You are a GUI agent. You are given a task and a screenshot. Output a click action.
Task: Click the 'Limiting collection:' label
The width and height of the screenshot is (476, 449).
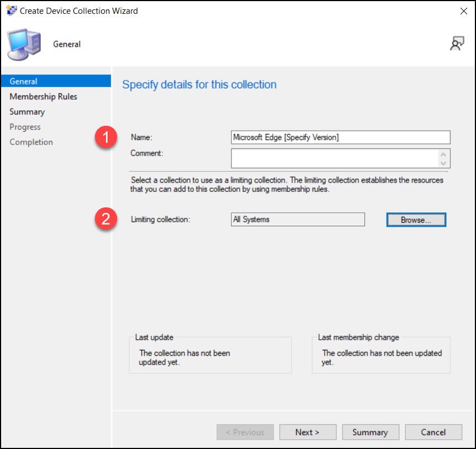pyautogui.click(x=160, y=220)
